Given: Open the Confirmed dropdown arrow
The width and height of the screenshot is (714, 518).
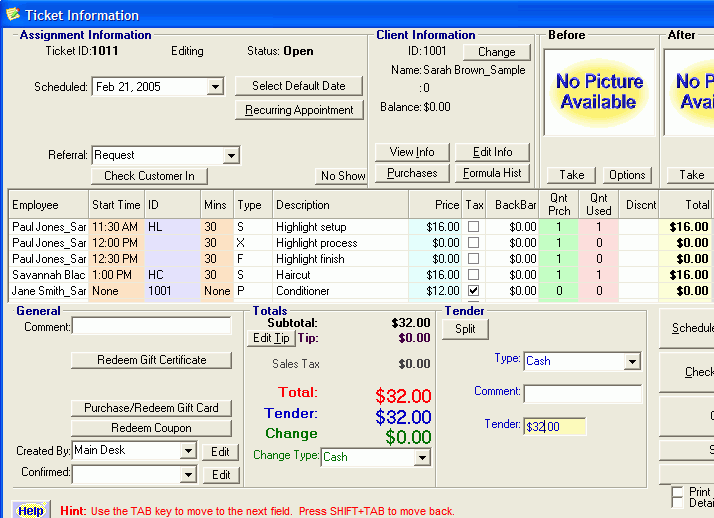Looking at the screenshot, I should 188,474.
